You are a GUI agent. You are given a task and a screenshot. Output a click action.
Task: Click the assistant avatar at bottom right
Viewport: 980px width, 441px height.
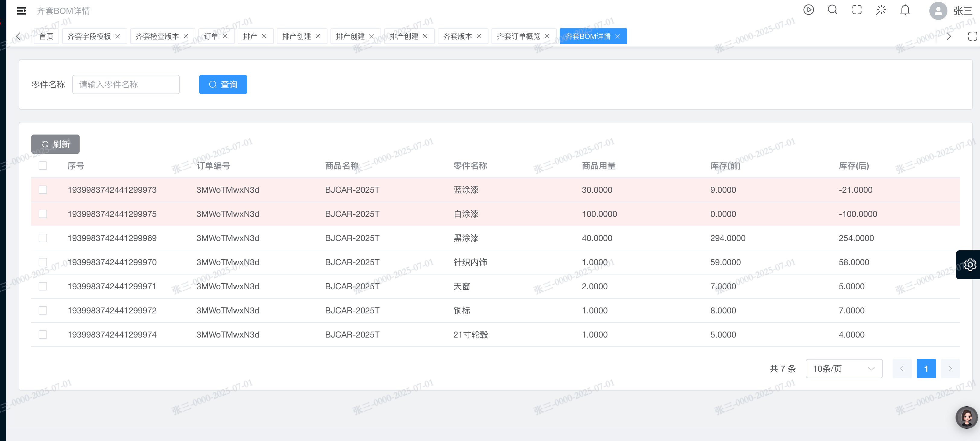(966, 417)
